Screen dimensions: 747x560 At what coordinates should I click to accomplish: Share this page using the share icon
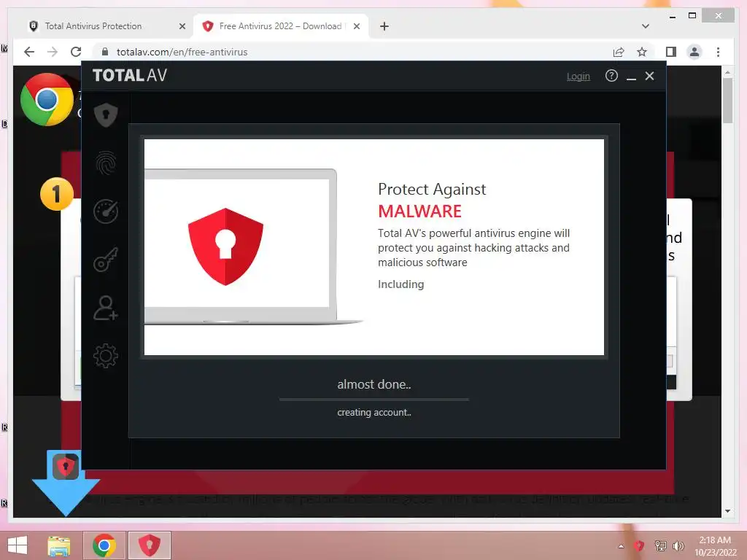point(619,52)
